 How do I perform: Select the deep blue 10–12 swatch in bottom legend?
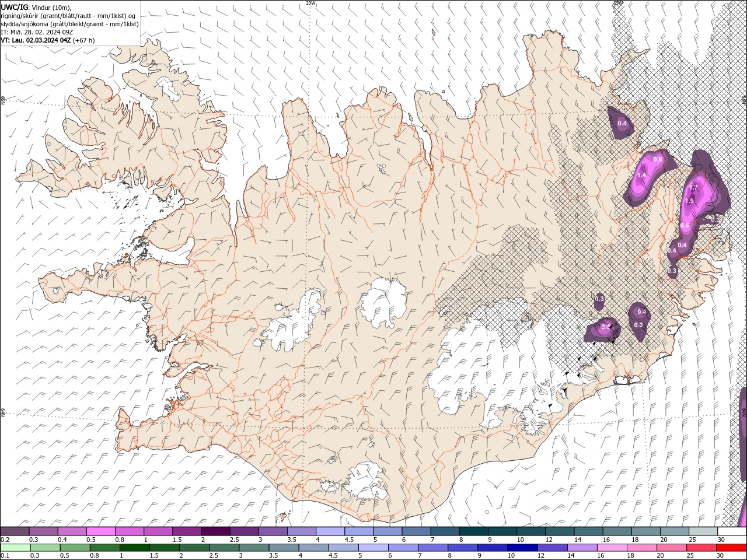tap(522, 547)
